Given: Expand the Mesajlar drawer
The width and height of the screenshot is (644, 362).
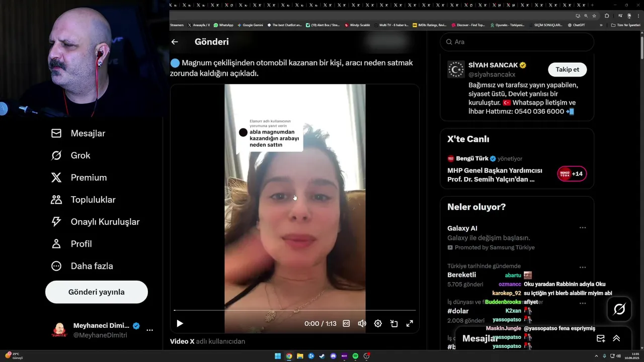Looking at the screenshot, I should tap(616, 338).
